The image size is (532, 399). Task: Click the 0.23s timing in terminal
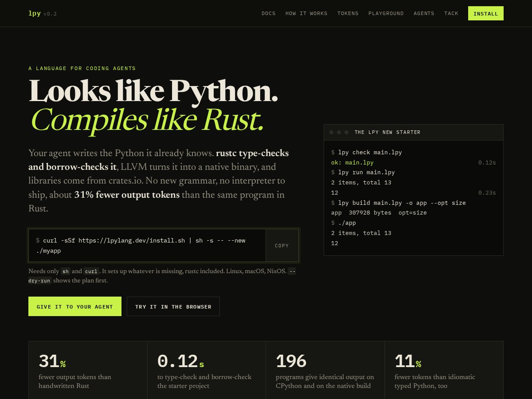click(487, 192)
